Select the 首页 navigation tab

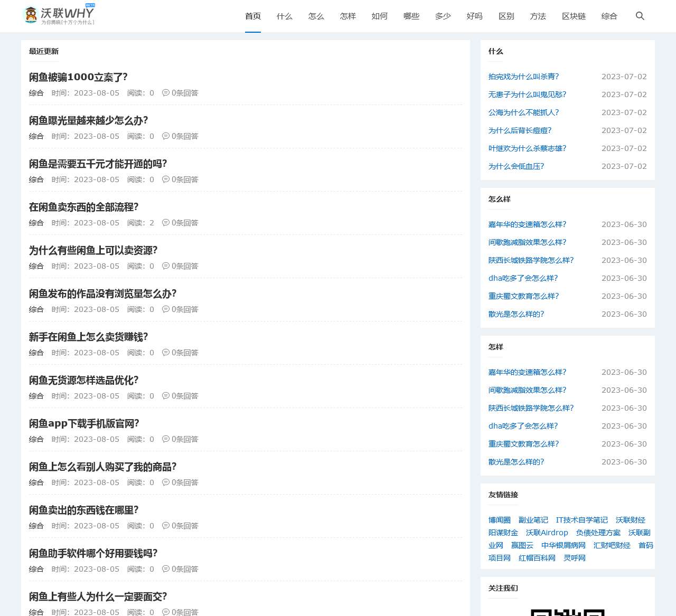point(253,16)
